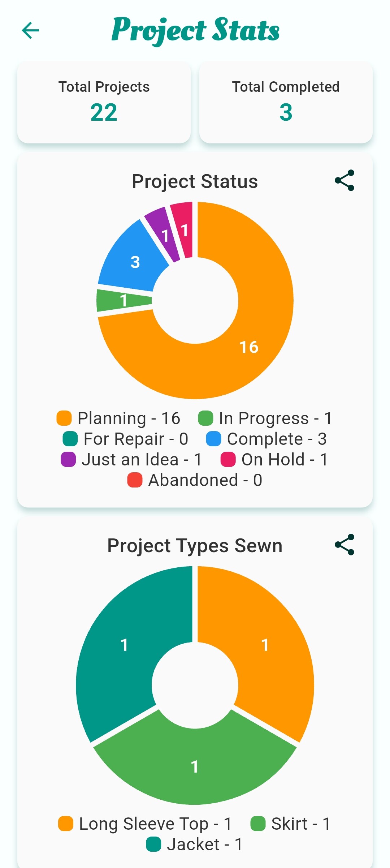Click the Jacket legend swatch
This screenshot has height=868, width=390.
[x=153, y=844]
